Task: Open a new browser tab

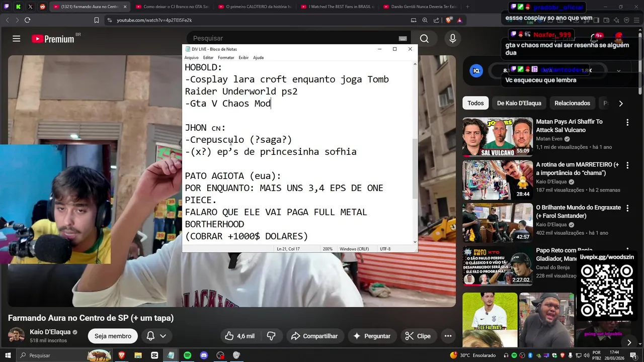Action: coord(467,7)
